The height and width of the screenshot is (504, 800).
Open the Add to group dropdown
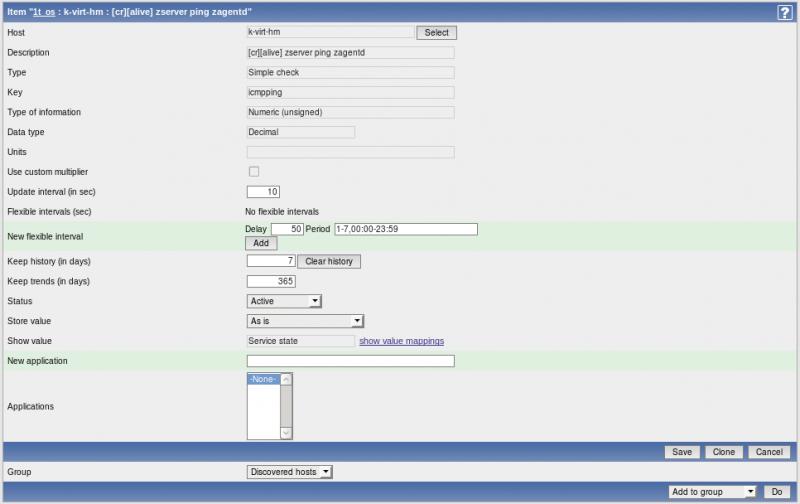point(712,492)
